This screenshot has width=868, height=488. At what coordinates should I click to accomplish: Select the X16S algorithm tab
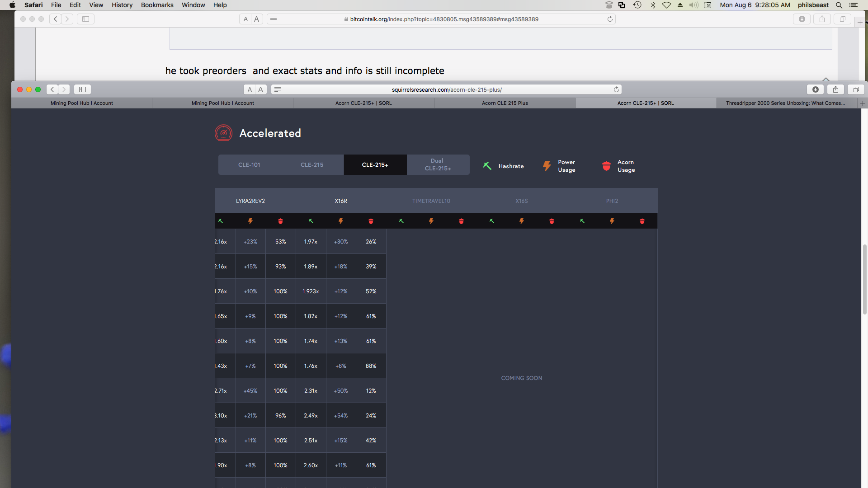point(522,201)
